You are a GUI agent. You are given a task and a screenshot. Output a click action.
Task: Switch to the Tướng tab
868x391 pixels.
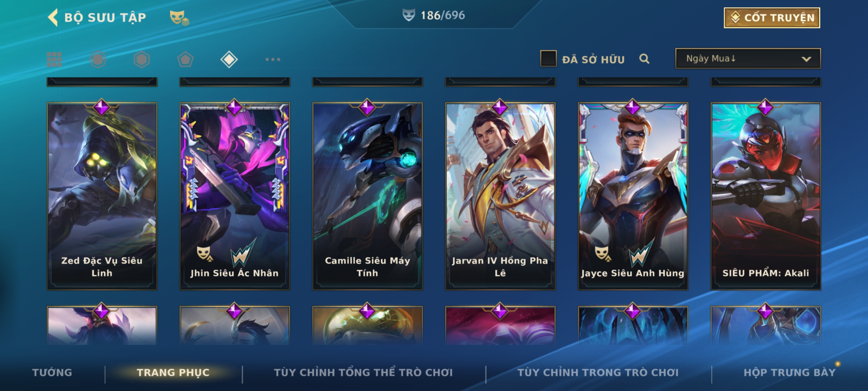[52, 373]
